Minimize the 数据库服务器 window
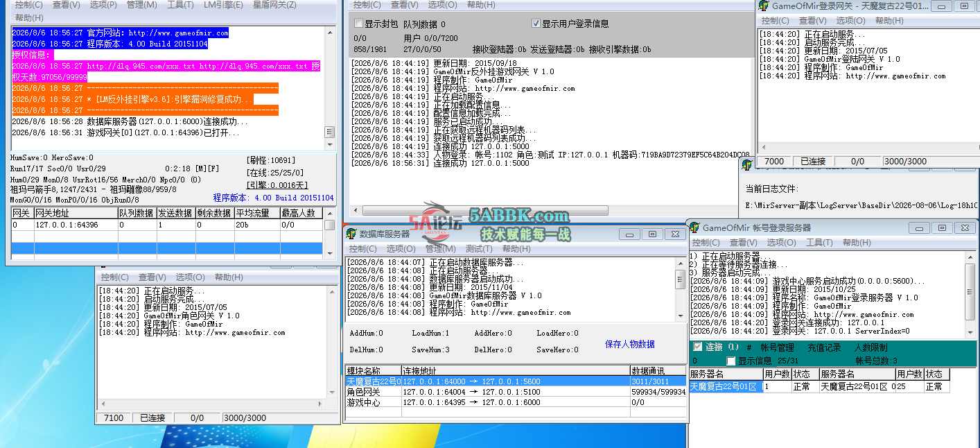Viewport: 980px width, 448px height. [629, 234]
